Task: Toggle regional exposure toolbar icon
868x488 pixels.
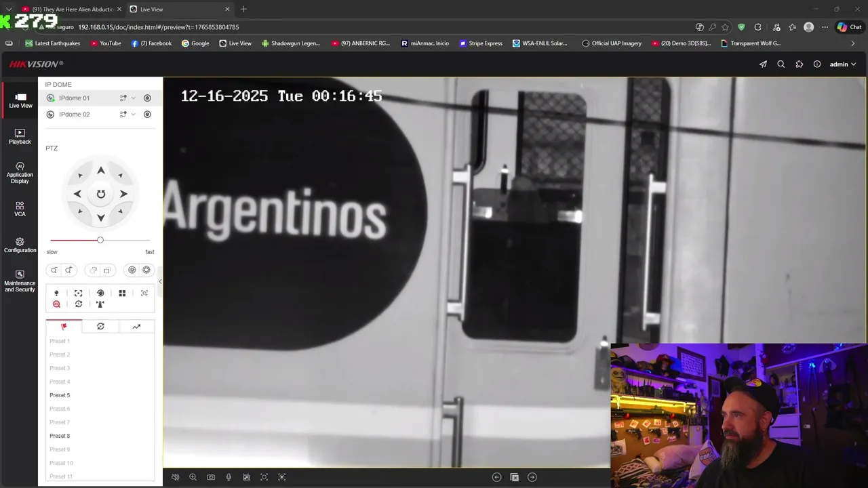Action: pos(282,477)
